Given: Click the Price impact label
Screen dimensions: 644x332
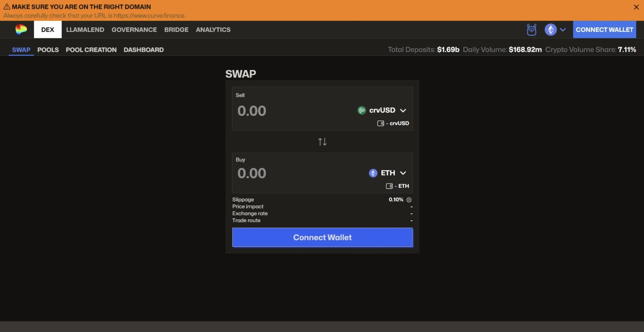Looking at the screenshot, I should 248,206.
